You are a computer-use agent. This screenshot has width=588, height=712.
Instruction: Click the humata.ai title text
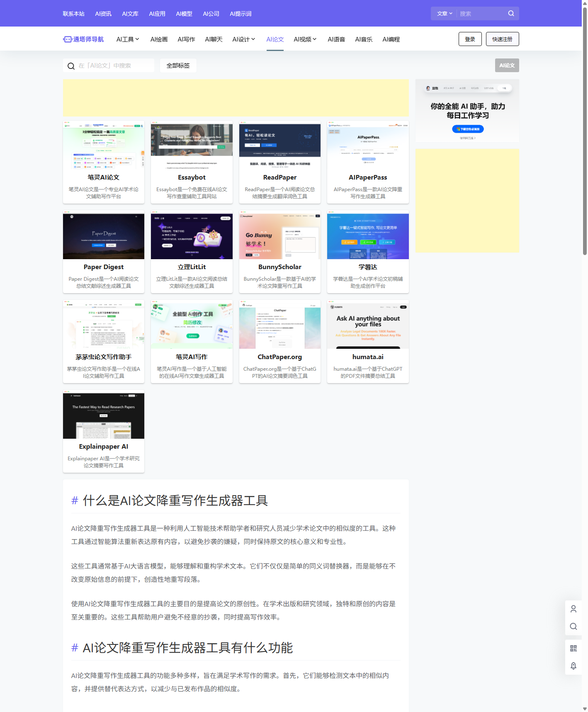coord(368,357)
